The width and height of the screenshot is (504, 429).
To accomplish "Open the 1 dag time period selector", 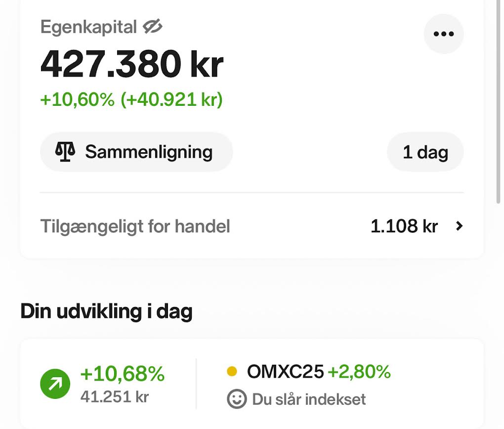I will [x=425, y=152].
